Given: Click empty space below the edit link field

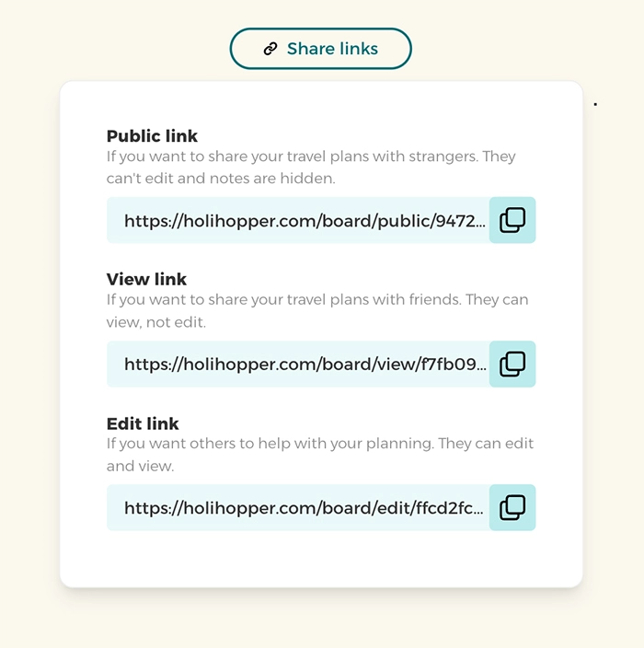Looking at the screenshot, I should 320,558.
